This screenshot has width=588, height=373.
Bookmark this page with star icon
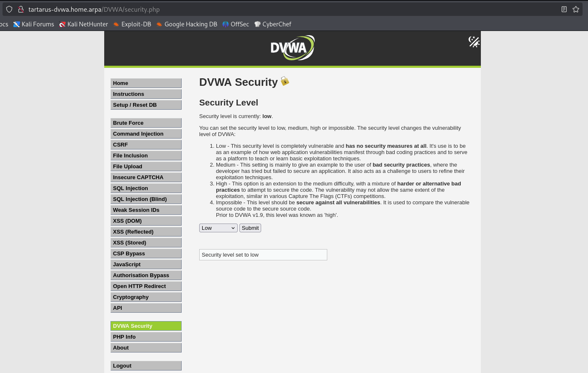point(576,9)
